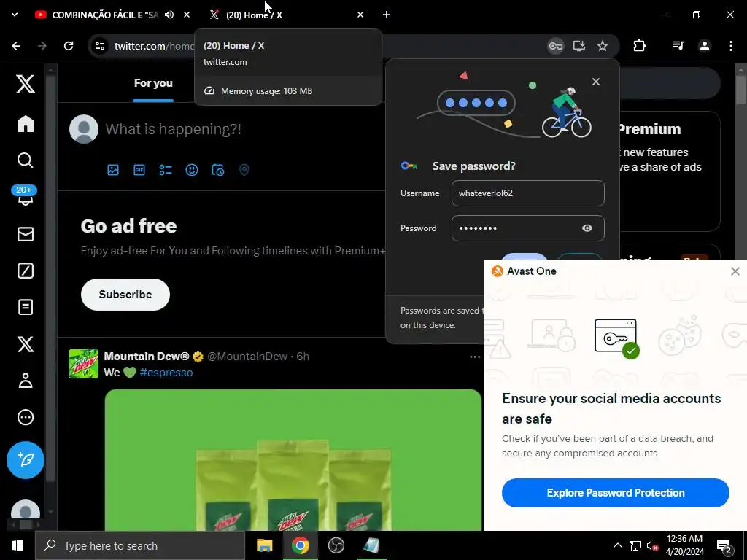Open Grok slash icon in the sidebar
This screenshot has height=560, width=747.
coord(26,271)
